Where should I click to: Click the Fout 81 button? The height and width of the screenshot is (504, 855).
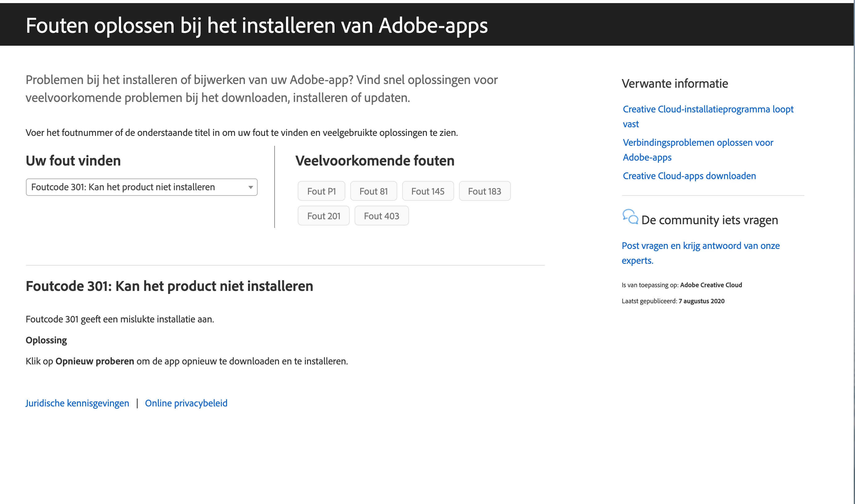[x=373, y=191]
